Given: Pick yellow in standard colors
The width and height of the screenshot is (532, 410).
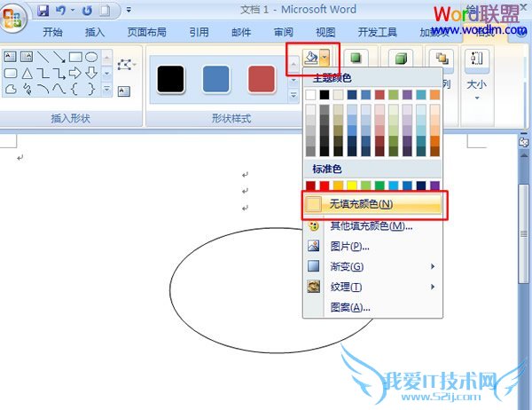Looking at the screenshot, I should (x=352, y=185).
